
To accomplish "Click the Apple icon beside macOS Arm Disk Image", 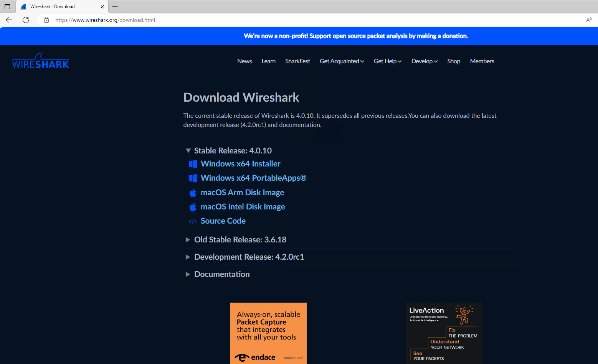I will click(193, 193).
